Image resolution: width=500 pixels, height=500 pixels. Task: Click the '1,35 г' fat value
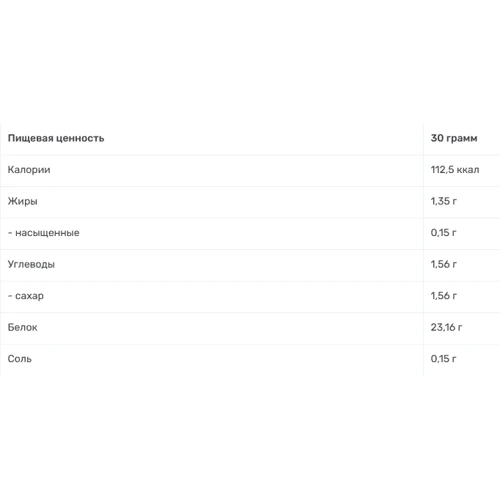click(444, 201)
